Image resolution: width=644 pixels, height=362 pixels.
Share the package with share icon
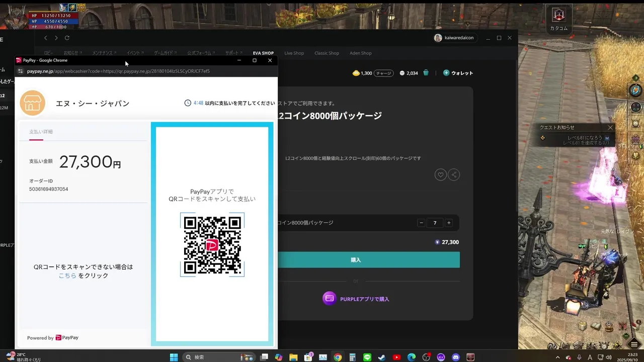pos(454,174)
